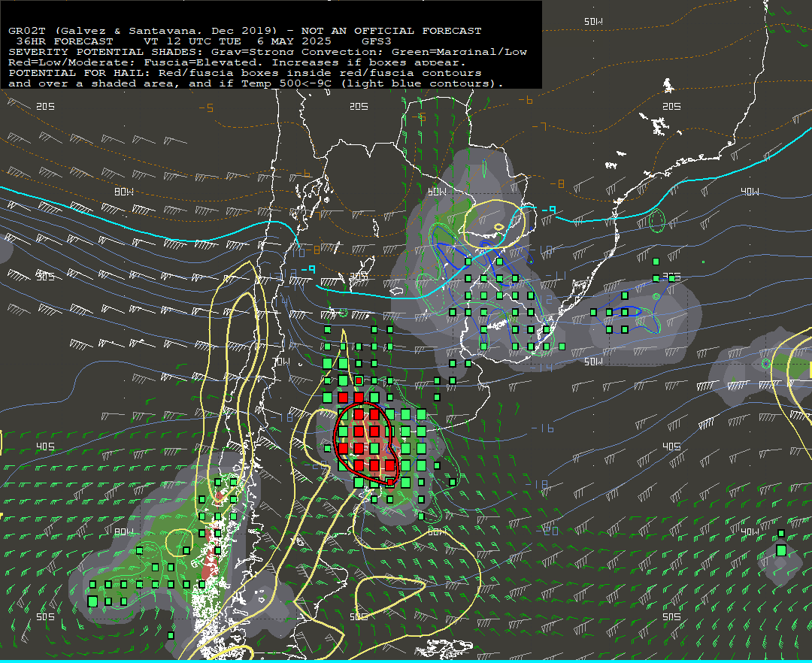
Task: Click the '6 MAY 2025' date text
Action: click(x=294, y=41)
